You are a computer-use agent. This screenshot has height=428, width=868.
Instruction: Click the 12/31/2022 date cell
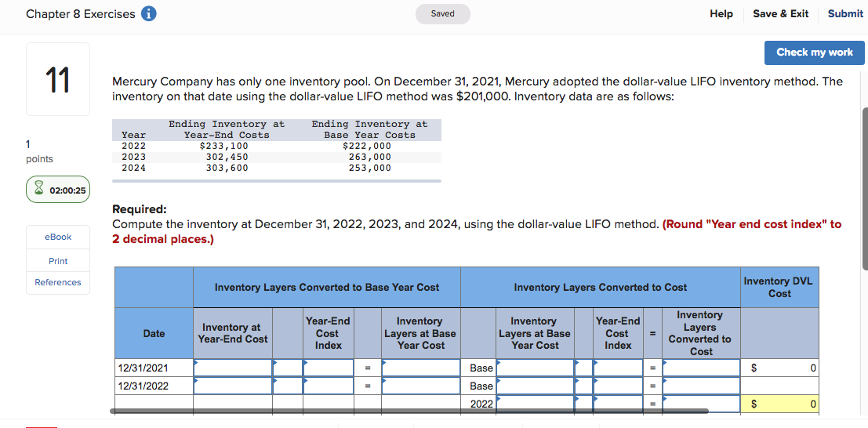154,386
